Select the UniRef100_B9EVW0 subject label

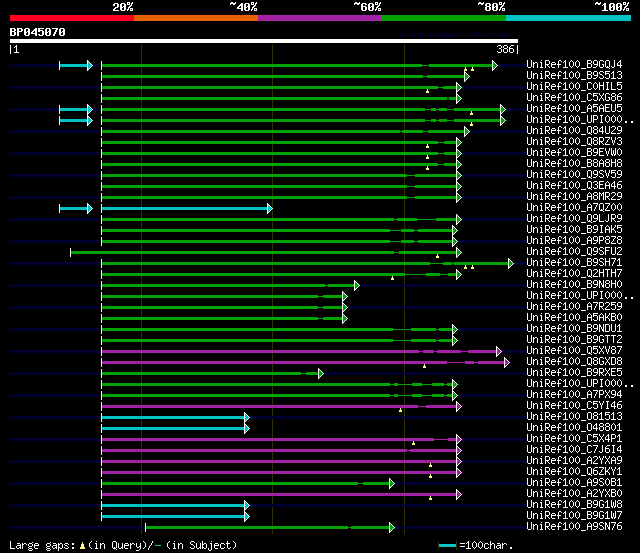point(574,153)
